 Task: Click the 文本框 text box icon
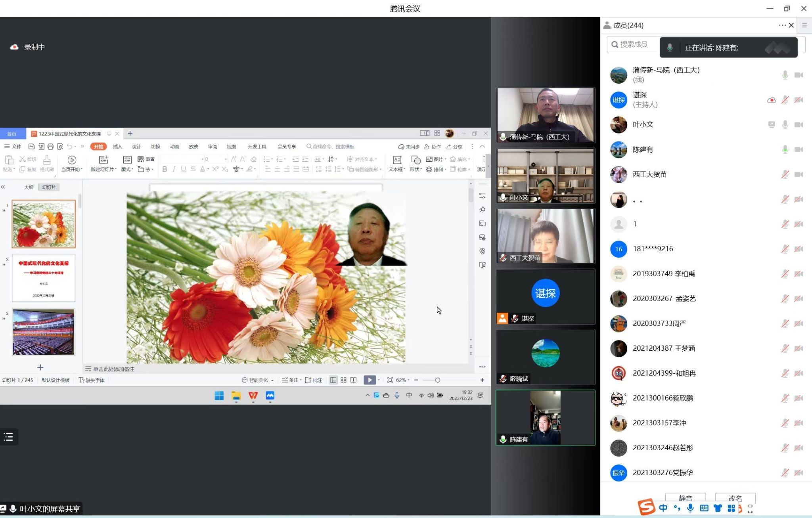(396, 160)
